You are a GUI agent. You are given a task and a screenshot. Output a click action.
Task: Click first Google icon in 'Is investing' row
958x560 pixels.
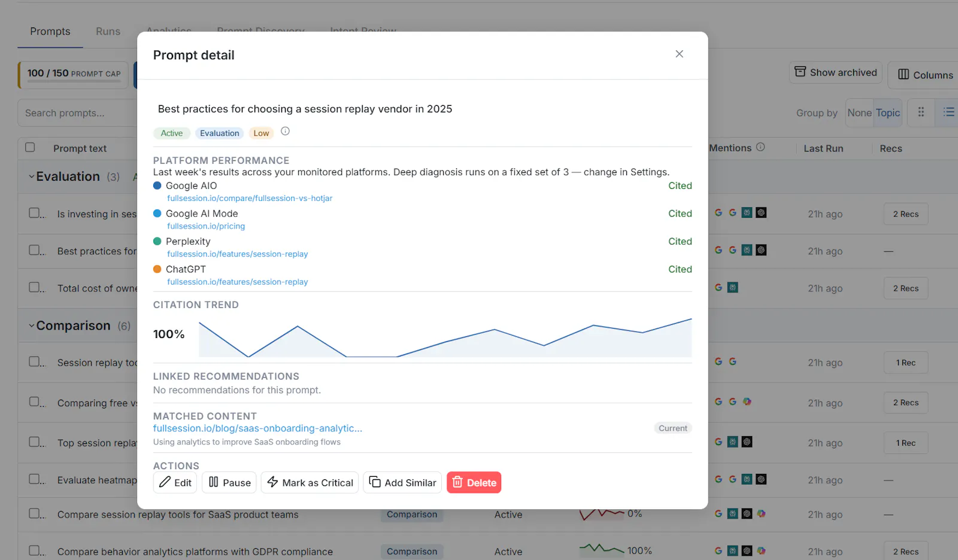[x=718, y=212]
